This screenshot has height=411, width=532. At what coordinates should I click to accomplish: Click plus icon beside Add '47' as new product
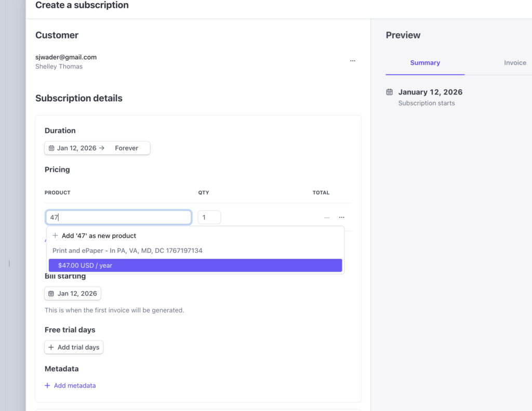pos(55,236)
